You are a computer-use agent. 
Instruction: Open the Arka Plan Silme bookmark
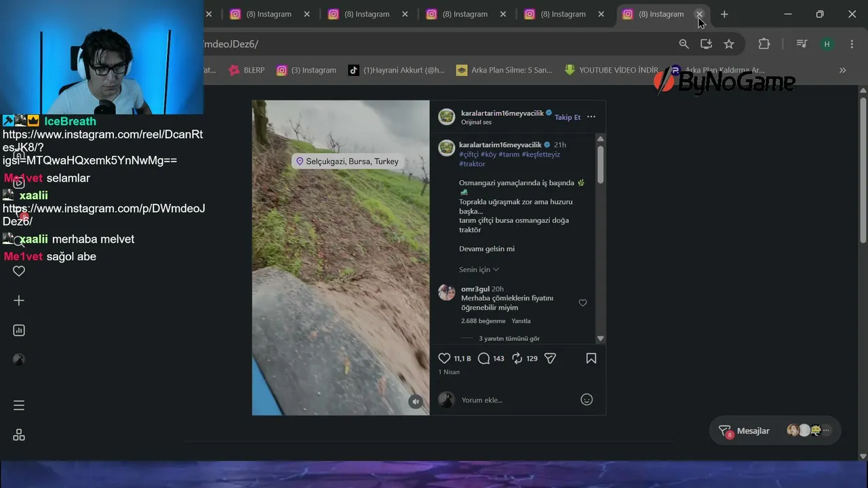[x=504, y=70]
